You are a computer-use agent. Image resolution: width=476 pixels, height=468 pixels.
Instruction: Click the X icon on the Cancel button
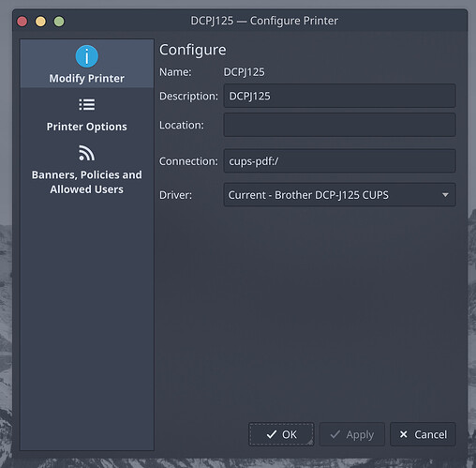[404, 434]
